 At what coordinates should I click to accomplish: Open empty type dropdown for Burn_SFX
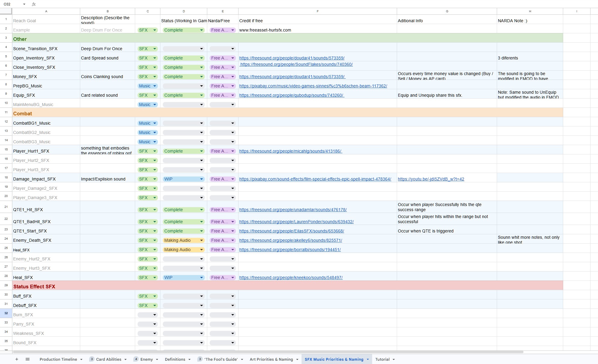[x=147, y=315]
